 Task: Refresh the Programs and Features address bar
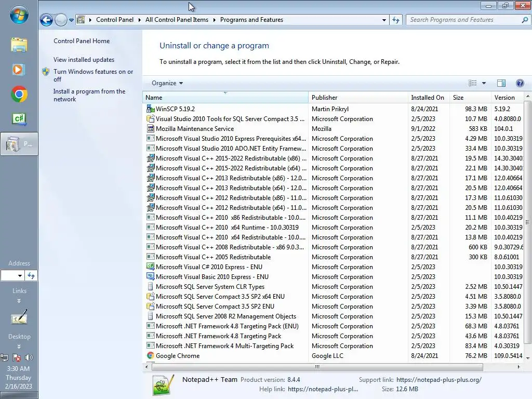395,20
